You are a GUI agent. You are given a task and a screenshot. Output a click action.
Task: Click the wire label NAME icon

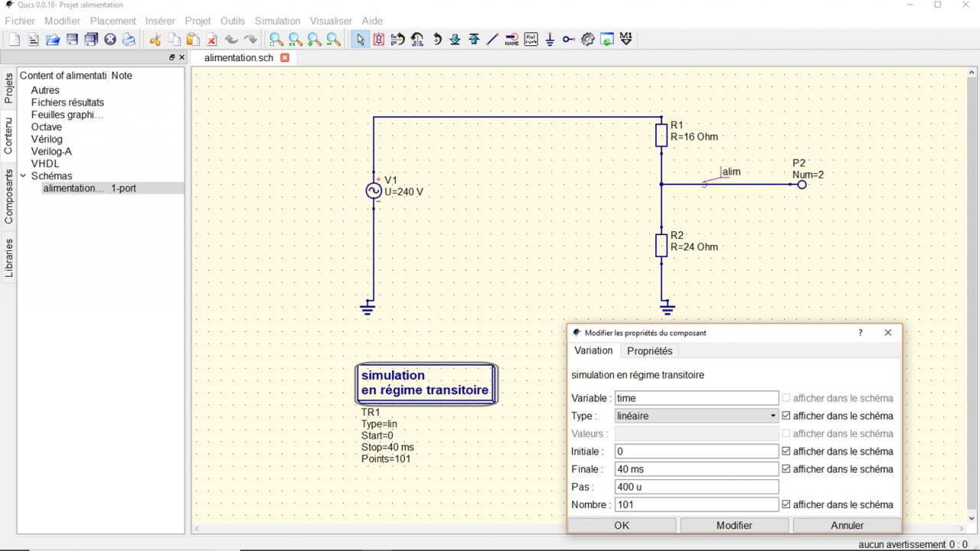[511, 40]
